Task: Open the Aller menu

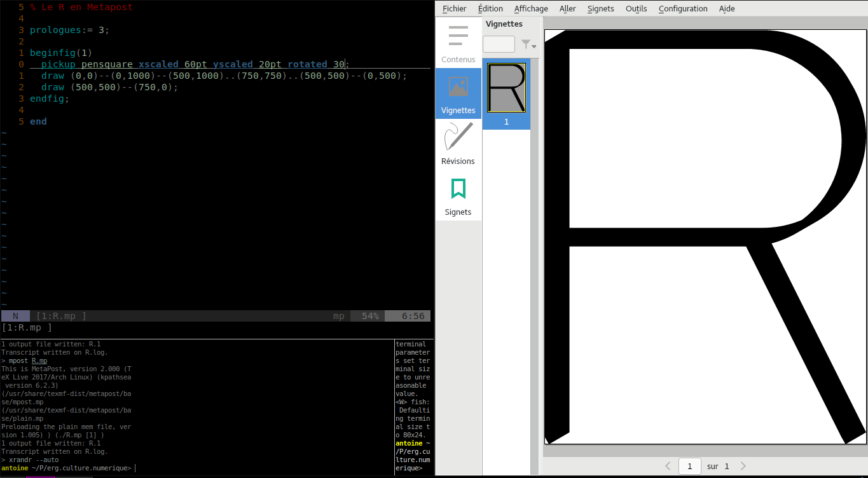Action: click(x=567, y=9)
